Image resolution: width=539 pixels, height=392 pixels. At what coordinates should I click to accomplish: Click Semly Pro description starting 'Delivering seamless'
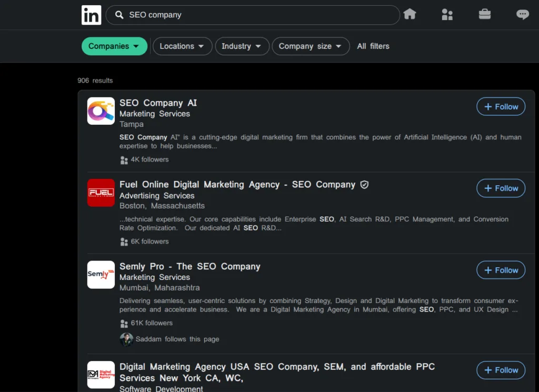pos(318,305)
